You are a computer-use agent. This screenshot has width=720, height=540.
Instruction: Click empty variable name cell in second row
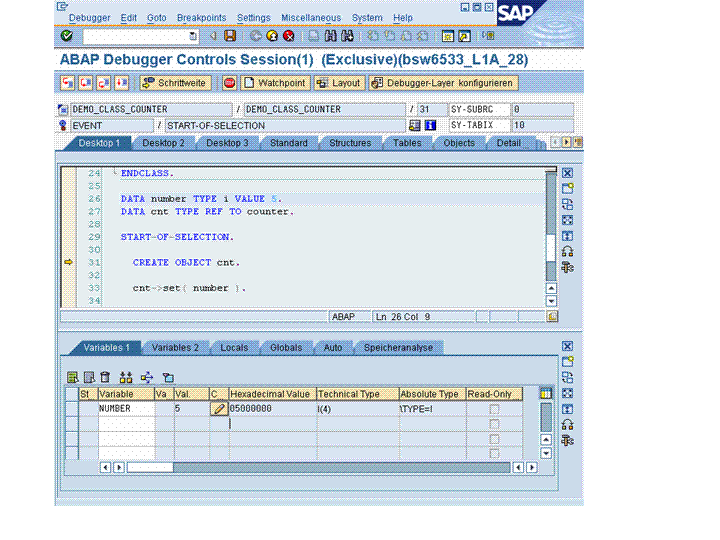(126, 424)
